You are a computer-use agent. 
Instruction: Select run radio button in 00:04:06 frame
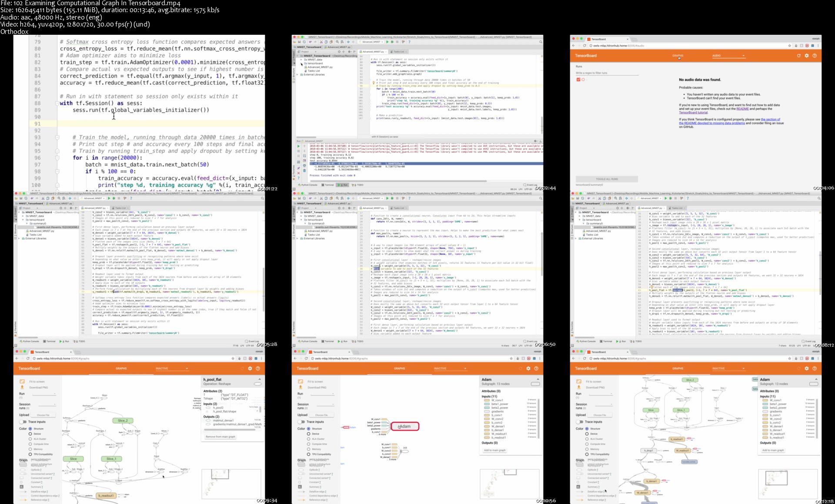tap(583, 80)
